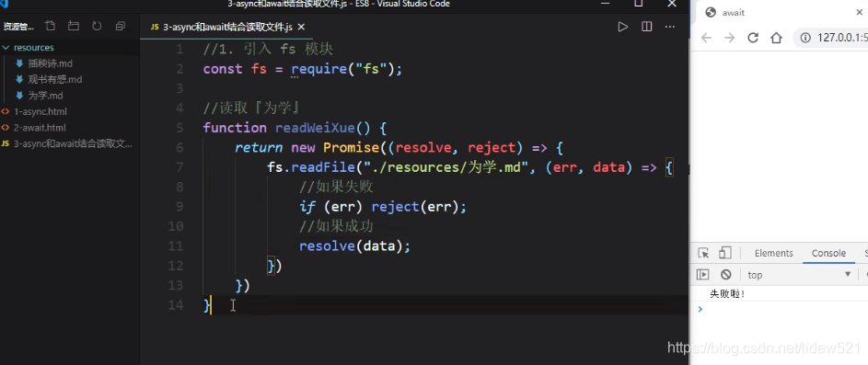Select the await browser tab
Screen dimensions: 868x365
pyautogui.click(x=734, y=13)
